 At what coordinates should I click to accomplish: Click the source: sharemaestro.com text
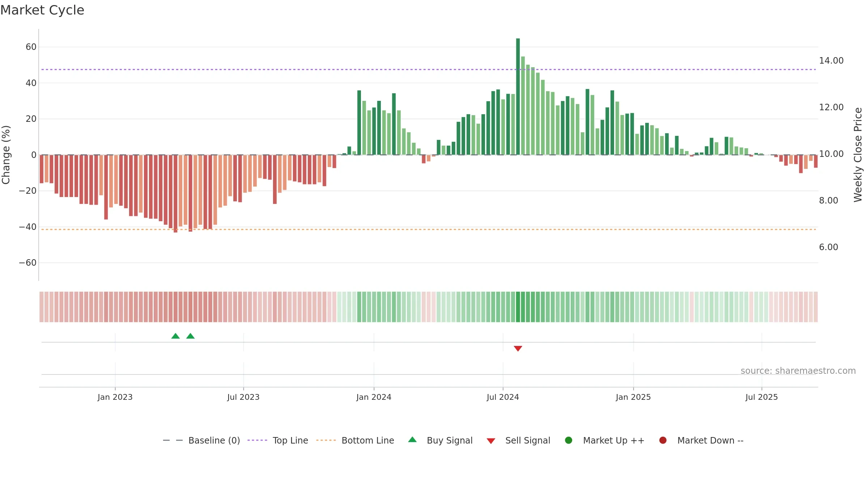click(x=798, y=371)
